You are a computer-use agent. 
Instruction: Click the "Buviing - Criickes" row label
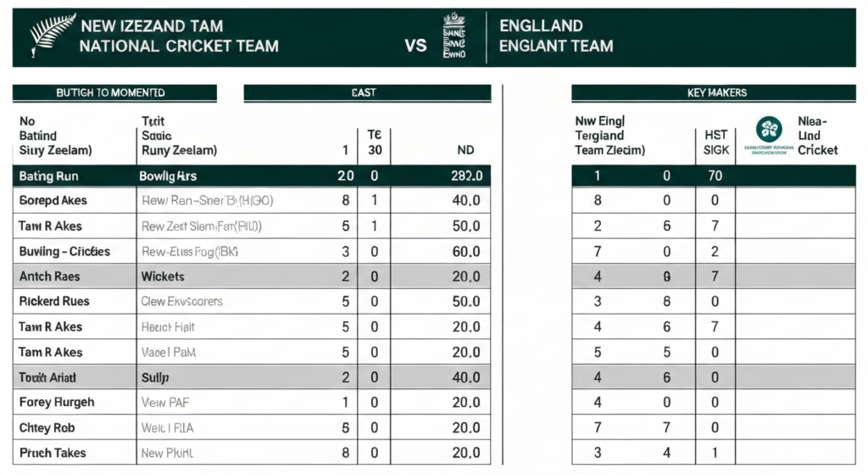coord(64,252)
